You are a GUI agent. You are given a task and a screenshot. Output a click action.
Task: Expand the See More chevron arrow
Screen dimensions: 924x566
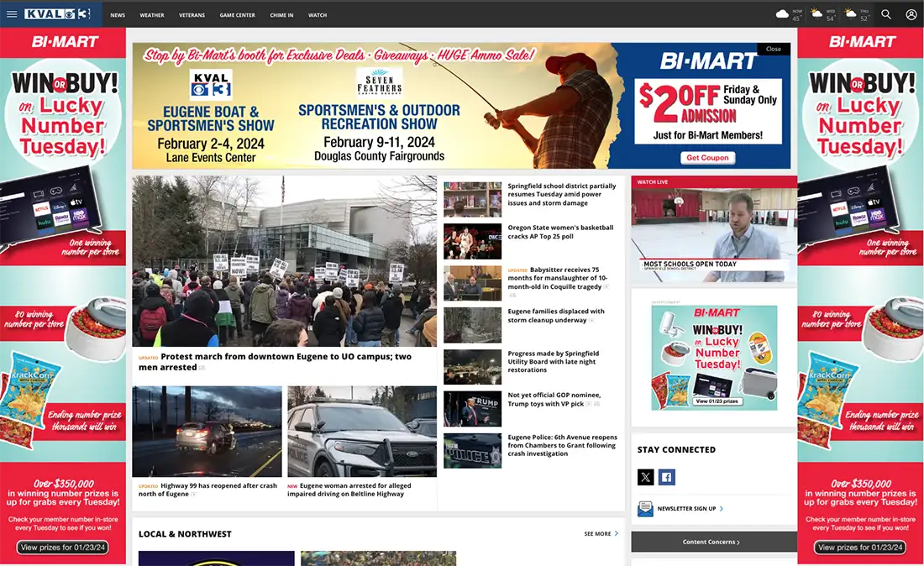pyautogui.click(x=617, y=533)
